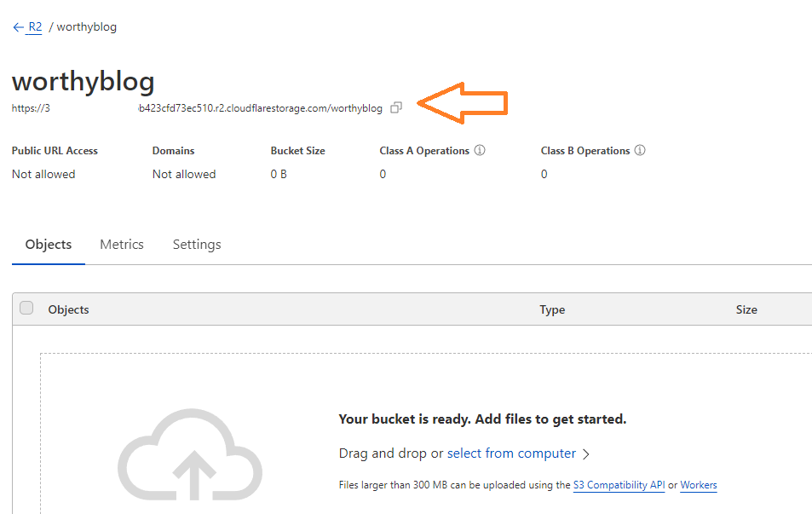Click the worthyblog breadcrumb text
The image size is (812, 514).
point(86,27)
